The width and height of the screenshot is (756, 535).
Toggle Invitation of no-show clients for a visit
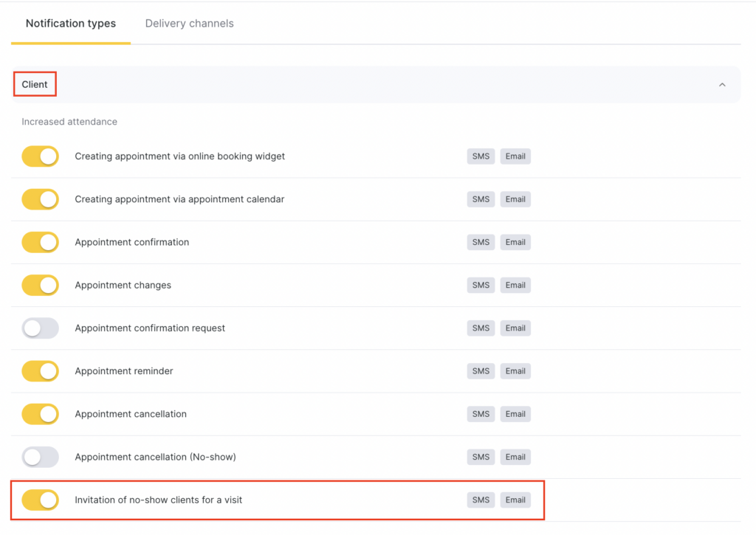41,500
